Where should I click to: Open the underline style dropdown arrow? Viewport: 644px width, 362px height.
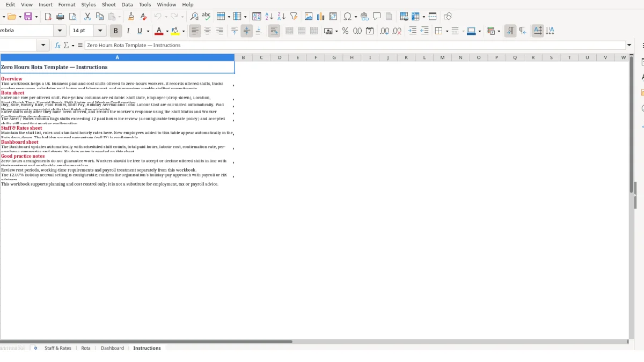(x=148, y=31)
